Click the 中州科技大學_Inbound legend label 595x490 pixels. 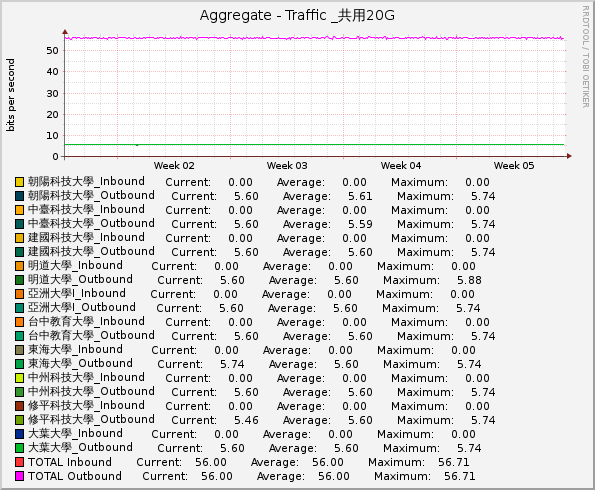click(x=86, y=378)
